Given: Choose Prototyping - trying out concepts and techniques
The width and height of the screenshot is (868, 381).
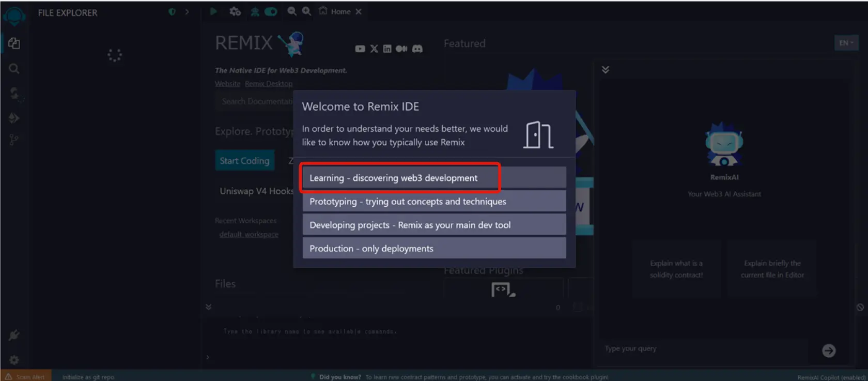Looking at the screenshot, I should click(434, 201).
